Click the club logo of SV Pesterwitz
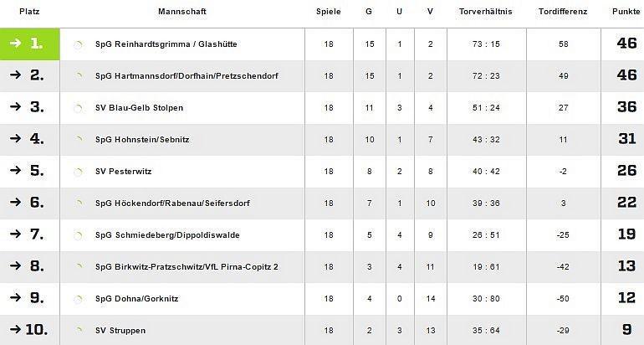This screenshot has height=345, width=644. coord(79,172)
